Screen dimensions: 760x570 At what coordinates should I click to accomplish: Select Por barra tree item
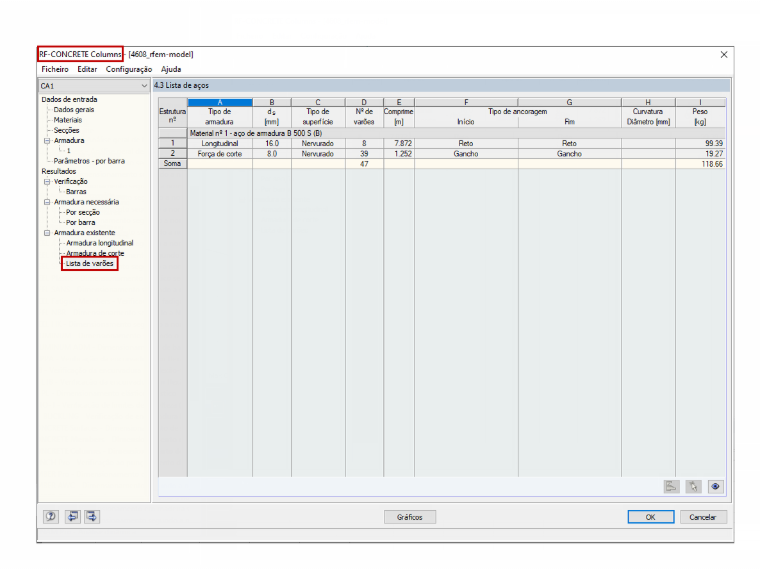[x=80, y=222]
